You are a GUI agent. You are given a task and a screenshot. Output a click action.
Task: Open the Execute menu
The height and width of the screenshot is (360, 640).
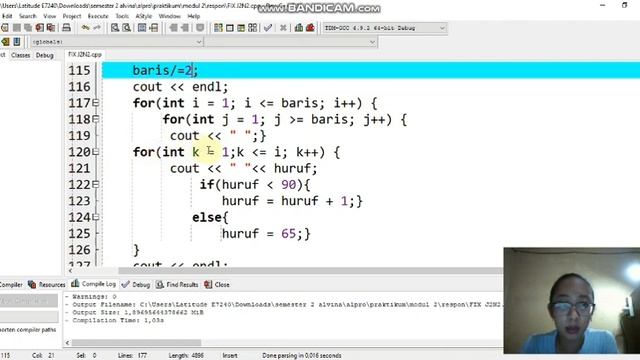pyautogui.click(x=98, y=16)
